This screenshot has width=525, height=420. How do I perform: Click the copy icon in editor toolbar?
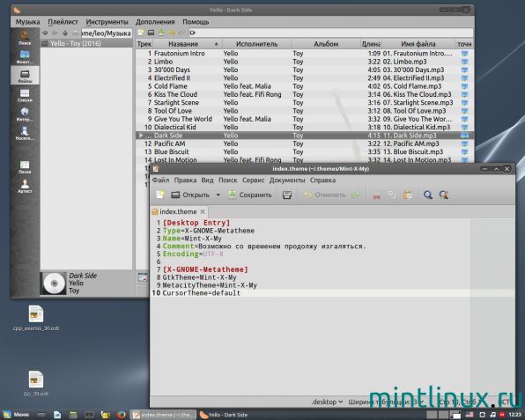pyautogui.click(x=391, y=195)
